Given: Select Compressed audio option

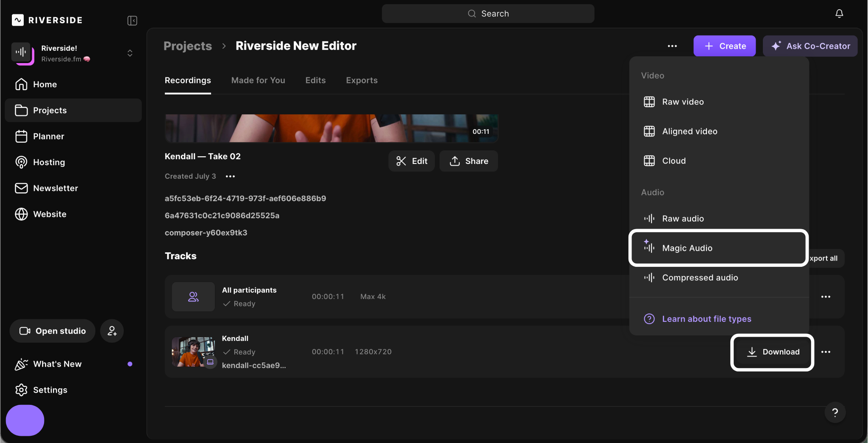Looking at the screenshot, I should [719, 277].
